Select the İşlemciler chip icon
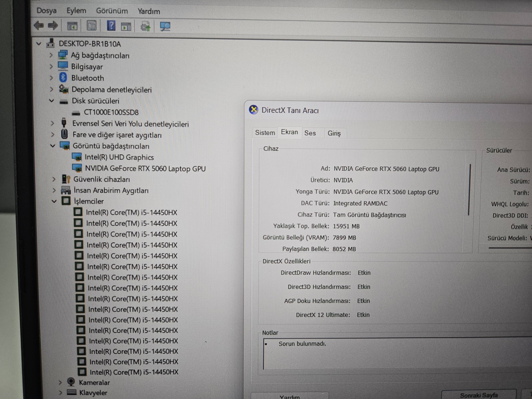 point(66,201)
